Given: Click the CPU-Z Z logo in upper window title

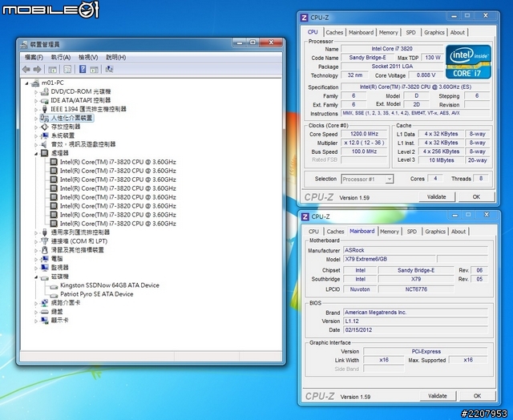Looking at the screenshot, I should click(x=304, y=18).
